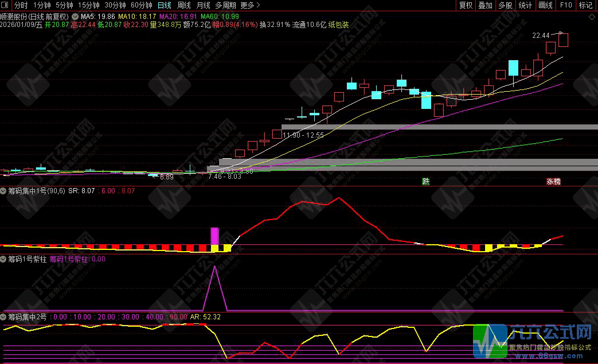Open the 更多 periods menu
Viewport: 598px width, 364px height.
click(249, 5)
